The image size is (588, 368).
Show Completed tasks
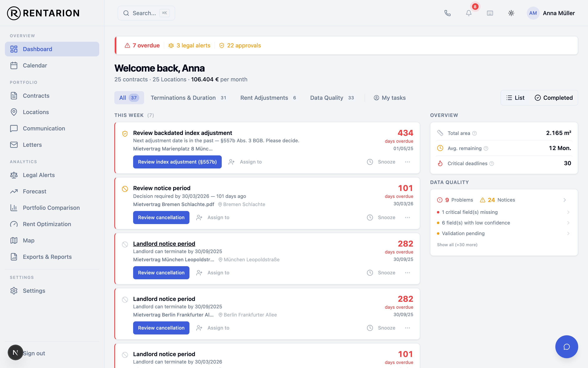pyautogui.click(x=554, y=98)
